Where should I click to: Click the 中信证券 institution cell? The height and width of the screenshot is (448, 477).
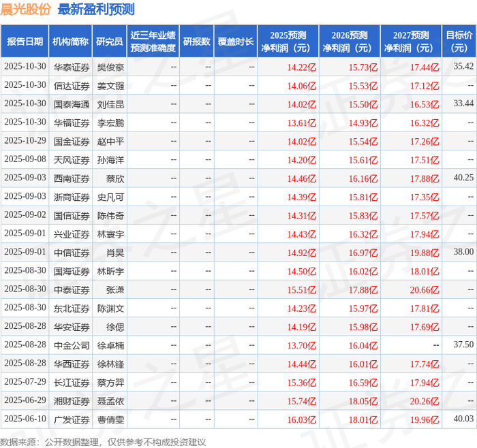tap(72, 253)
